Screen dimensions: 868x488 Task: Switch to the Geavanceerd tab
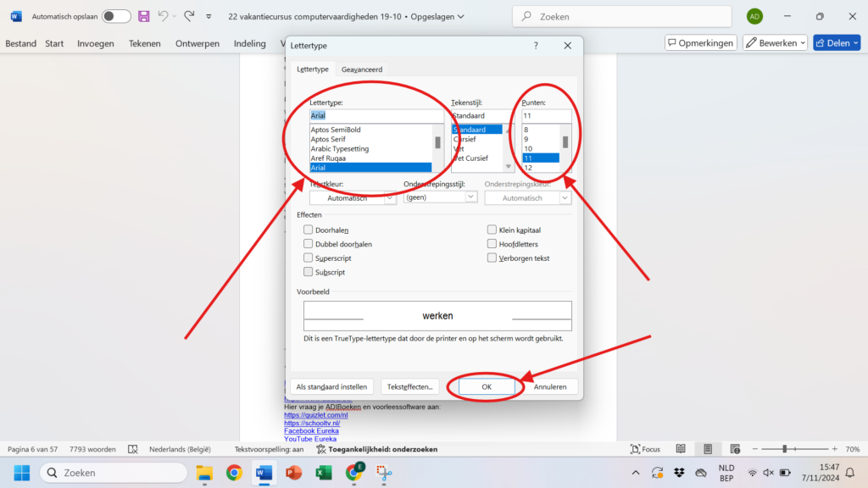coord(363,69)
